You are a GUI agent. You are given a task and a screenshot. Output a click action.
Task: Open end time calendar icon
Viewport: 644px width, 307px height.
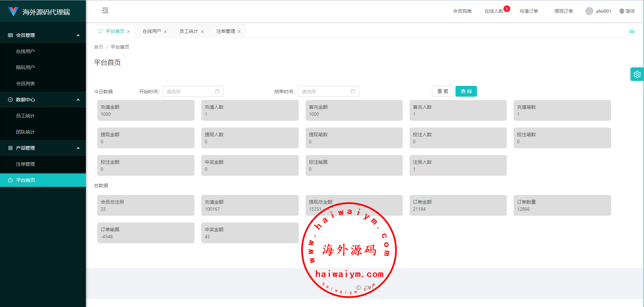click(353, 91)
